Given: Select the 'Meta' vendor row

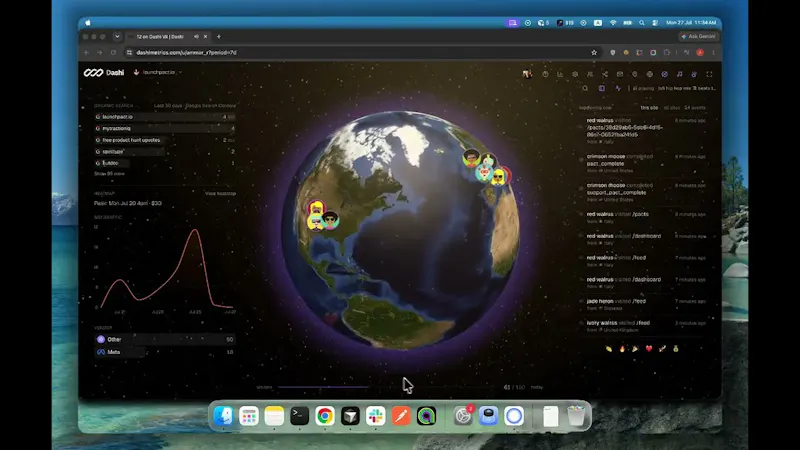Looking at the screenshot, I should tap(164, 352).
